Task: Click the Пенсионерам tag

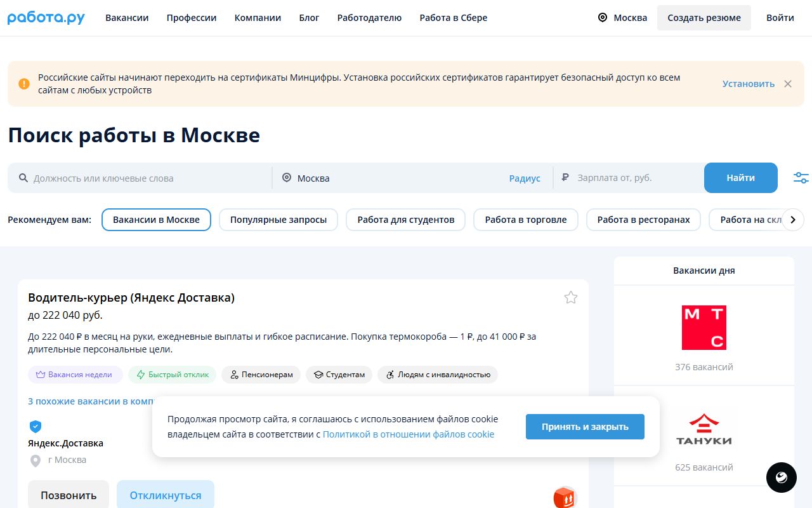Action: [261, 375]
